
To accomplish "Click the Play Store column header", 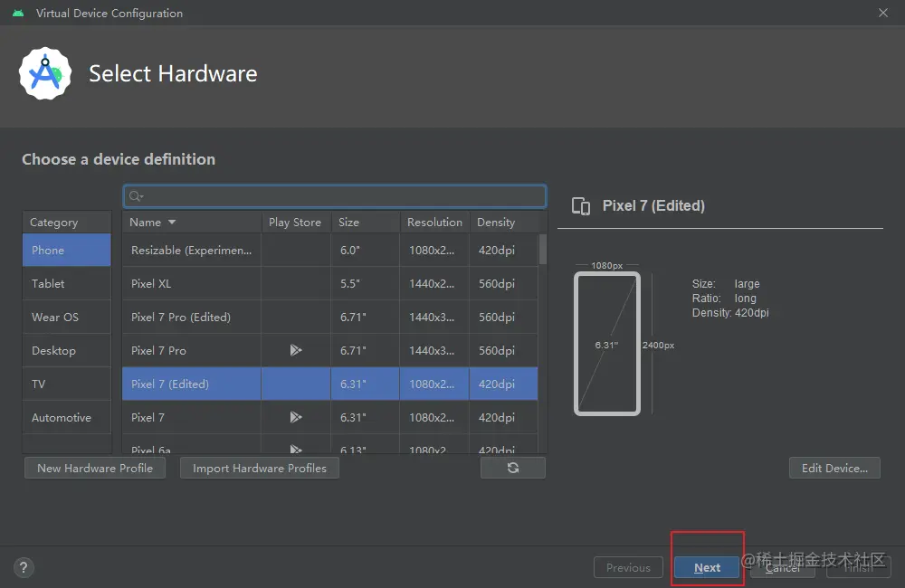I will coord(296,223).
